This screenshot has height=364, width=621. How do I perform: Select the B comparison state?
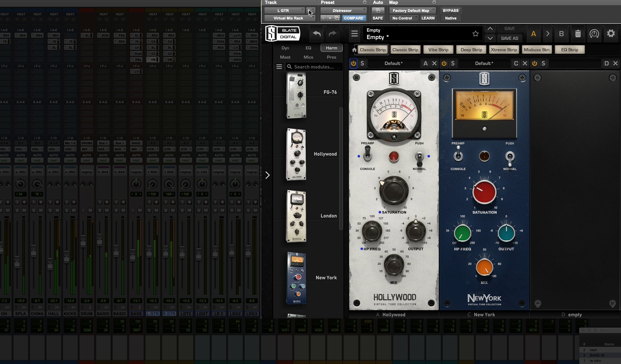[561, 34]
